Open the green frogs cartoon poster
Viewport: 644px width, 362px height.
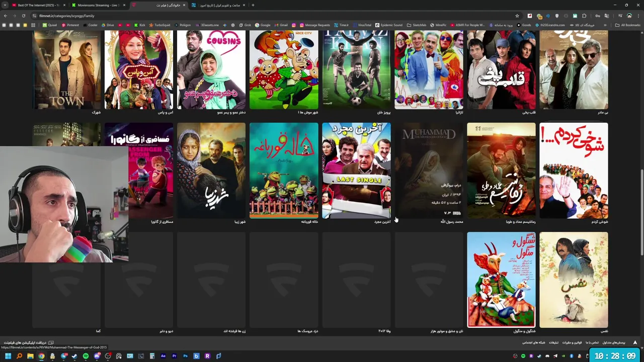point(284,170)
